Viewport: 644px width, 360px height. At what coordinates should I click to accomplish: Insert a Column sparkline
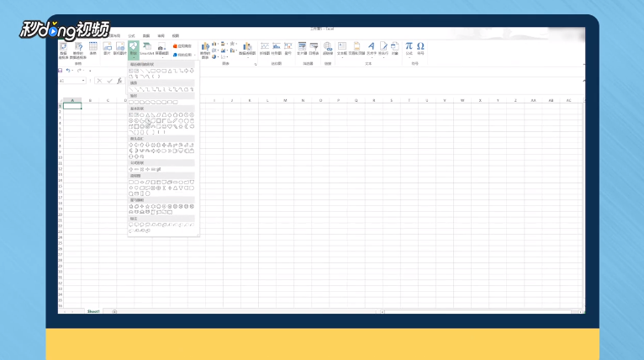277,48
